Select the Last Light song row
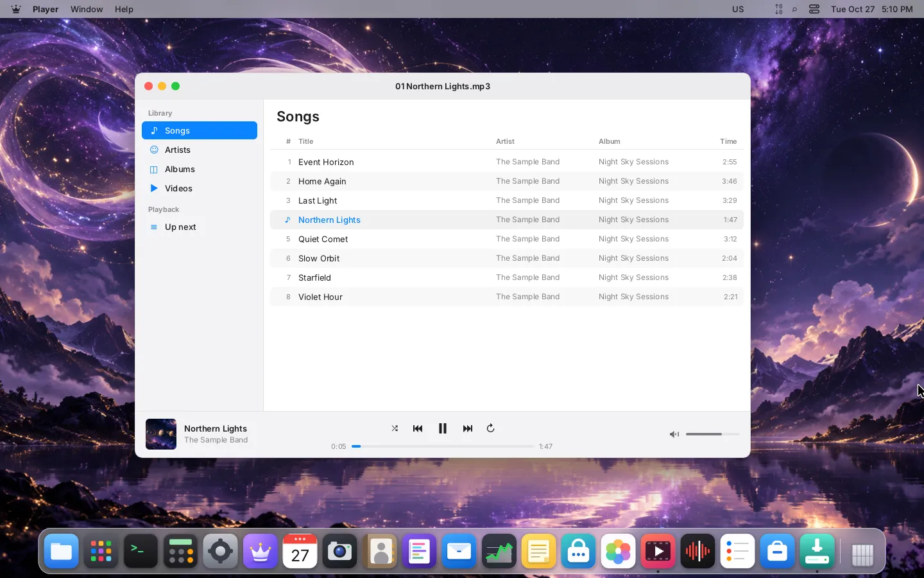This screenshot has height=578, width=924. (x=507, y=200)
